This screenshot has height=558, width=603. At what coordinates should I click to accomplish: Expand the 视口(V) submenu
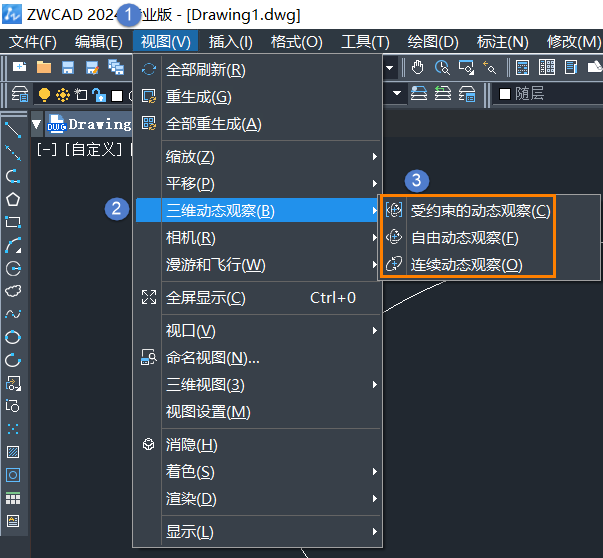pos(258,331)
